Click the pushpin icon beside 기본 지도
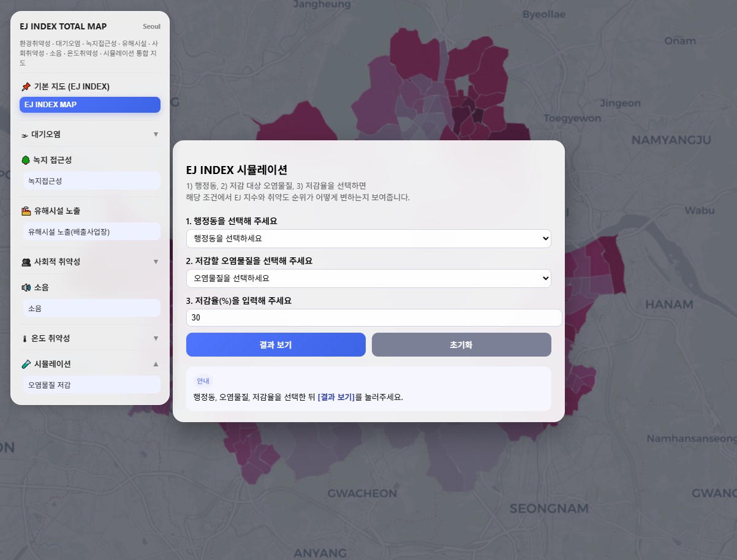The height and width of the screenshot is (560, 737). 26,86
